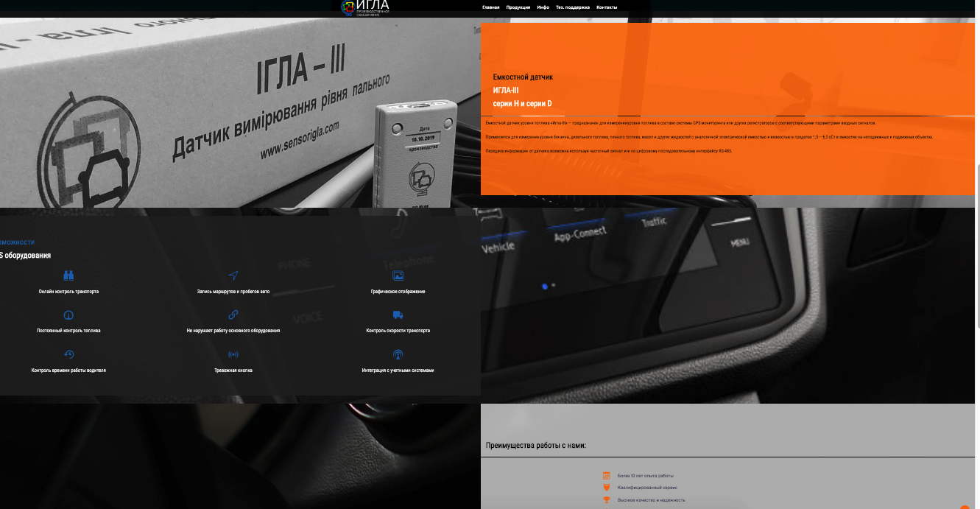Image resolution: width=980 pixels, height=509 pixels.
Task: Open the Контакты page link
Action: 607,7
